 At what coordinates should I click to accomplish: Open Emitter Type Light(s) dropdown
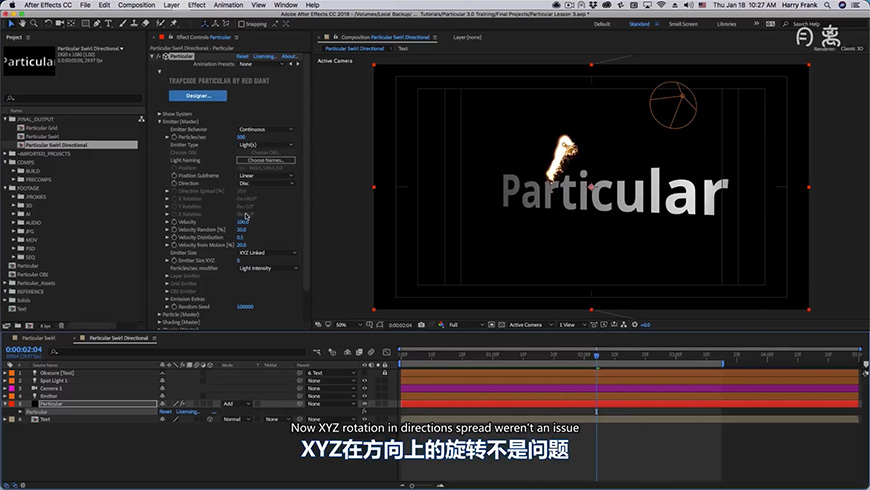[266, 145]
